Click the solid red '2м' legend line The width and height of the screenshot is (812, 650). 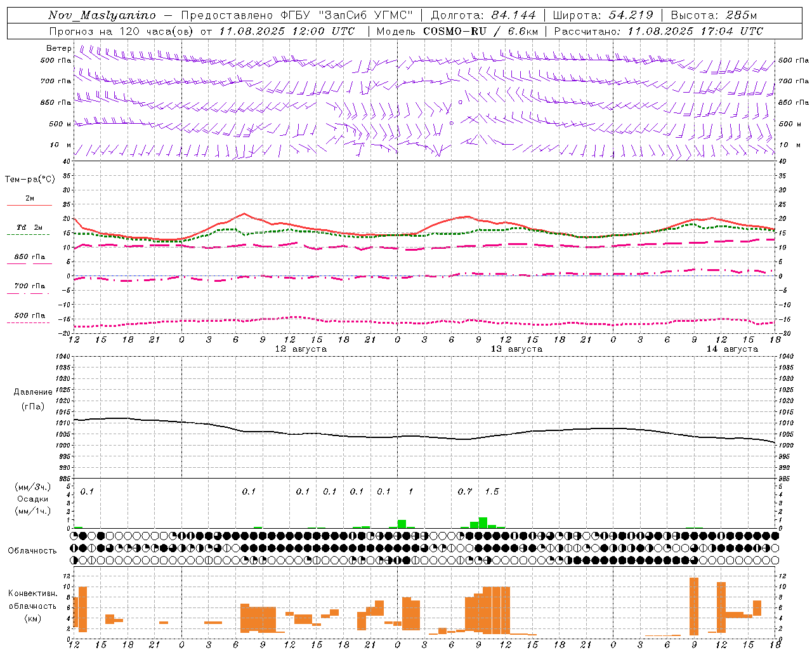(x=29, y=205)
